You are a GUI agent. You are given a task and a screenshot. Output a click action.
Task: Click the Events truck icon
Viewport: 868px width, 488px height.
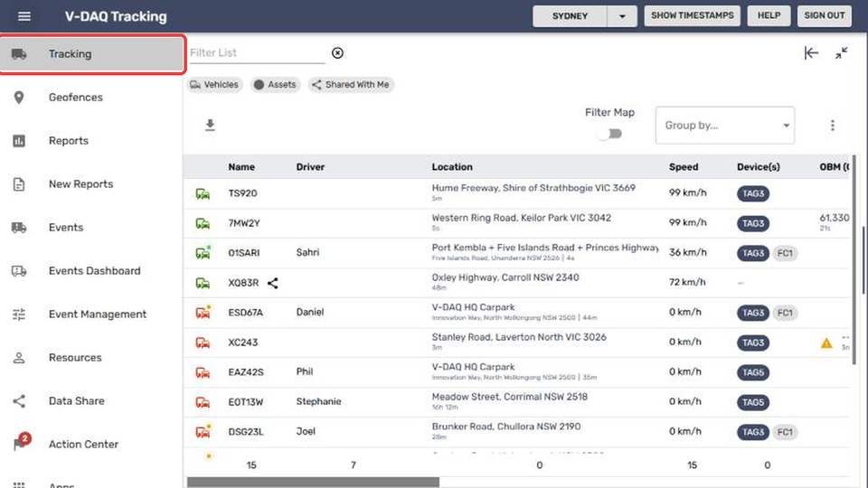click(19, 228)
